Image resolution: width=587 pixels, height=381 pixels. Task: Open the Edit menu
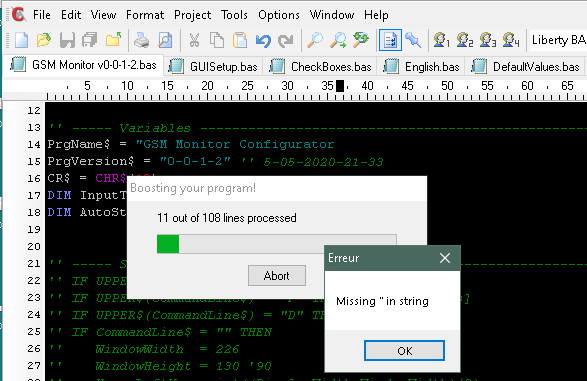pos(71,15)
